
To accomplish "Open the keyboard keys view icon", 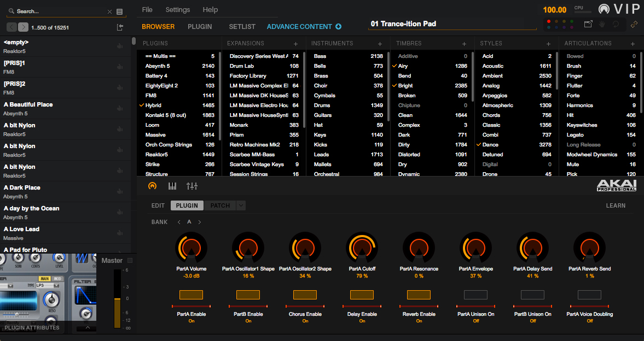I will click(172, 186).
